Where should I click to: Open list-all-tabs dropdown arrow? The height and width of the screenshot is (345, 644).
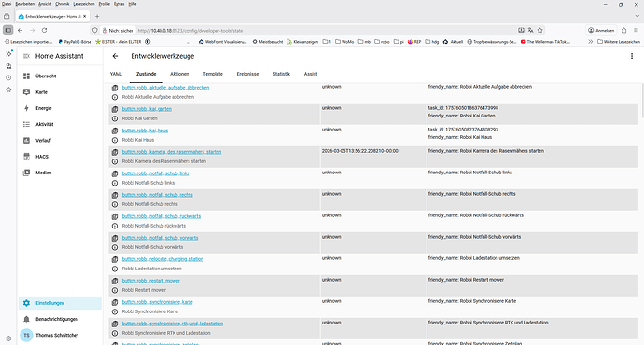point(637,17)
